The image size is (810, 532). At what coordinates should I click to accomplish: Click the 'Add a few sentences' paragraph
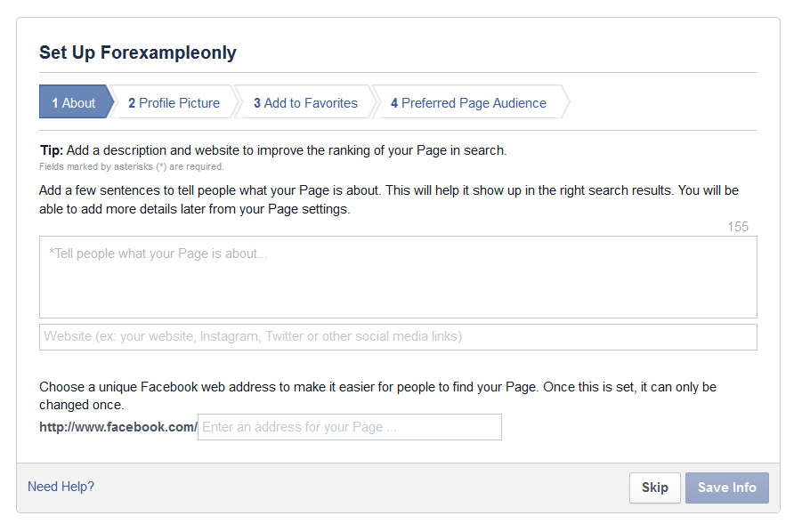(389, 200)
